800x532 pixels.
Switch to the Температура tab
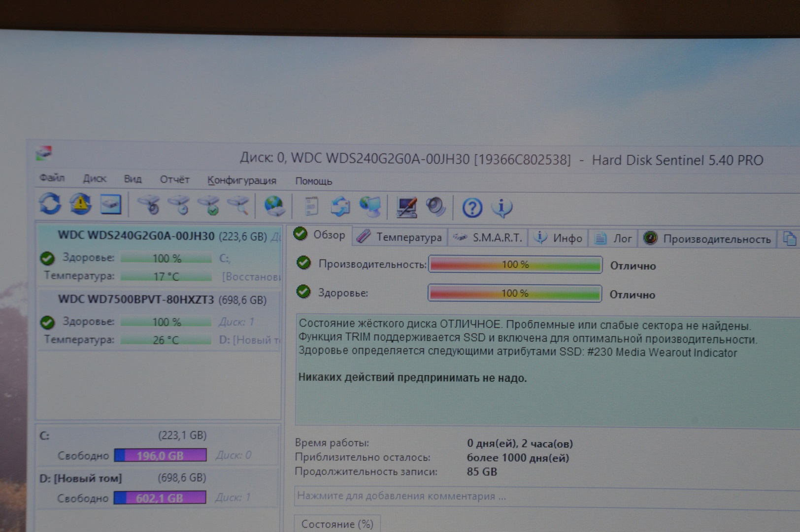(400, 237)
